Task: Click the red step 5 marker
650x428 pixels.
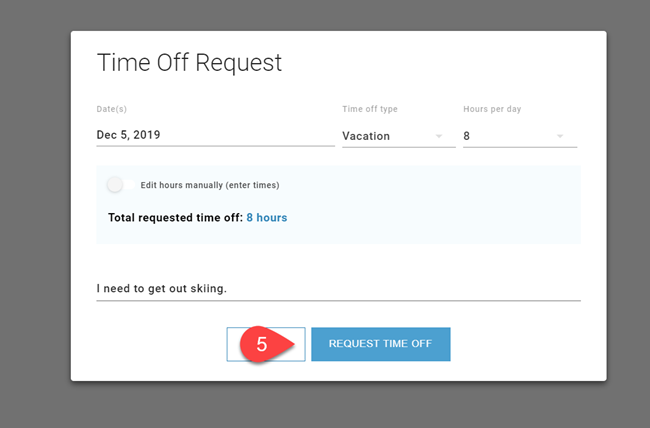Action: [x=264, y=344]
